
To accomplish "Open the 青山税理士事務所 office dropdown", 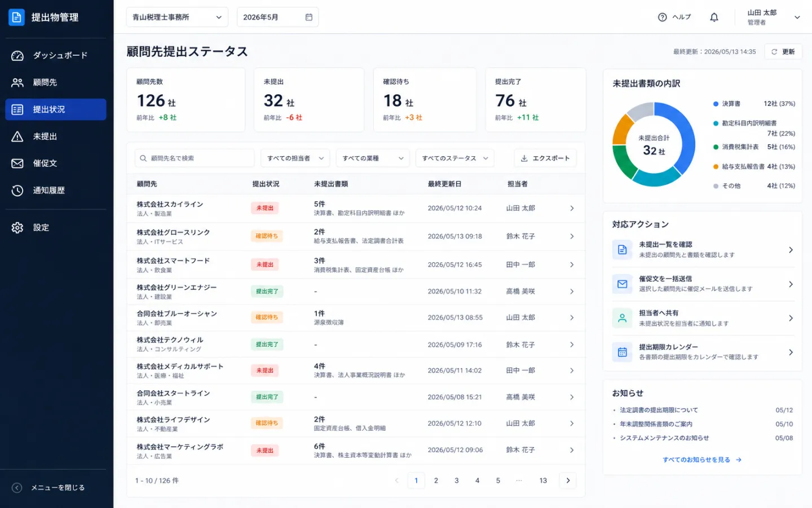I will (177, 17).
